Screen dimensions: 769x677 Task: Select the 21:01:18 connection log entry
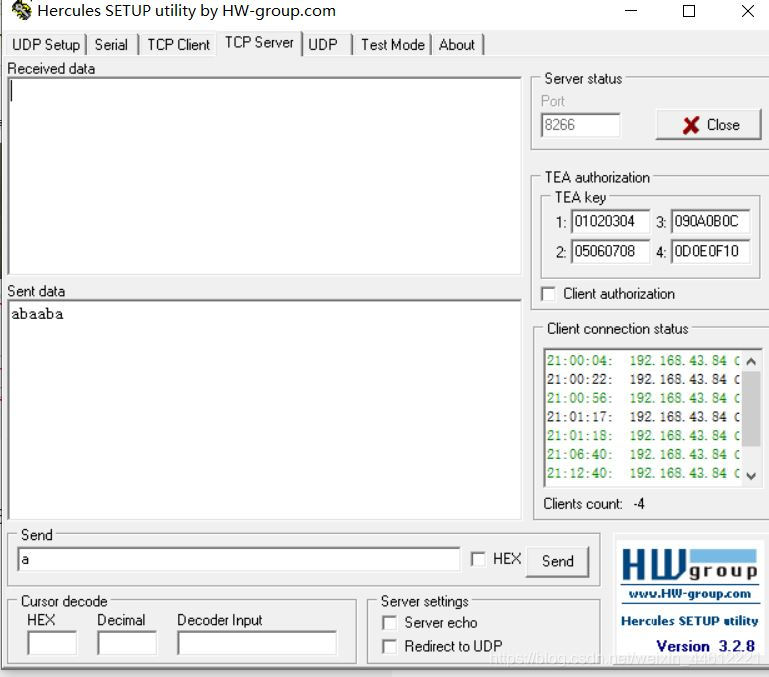click(x=643, y=435)
